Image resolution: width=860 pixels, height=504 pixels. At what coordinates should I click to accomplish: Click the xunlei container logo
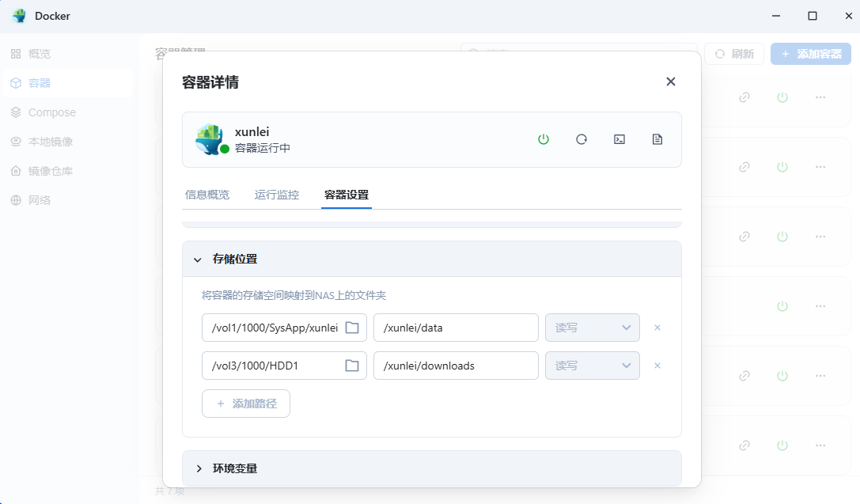point(210,139)
